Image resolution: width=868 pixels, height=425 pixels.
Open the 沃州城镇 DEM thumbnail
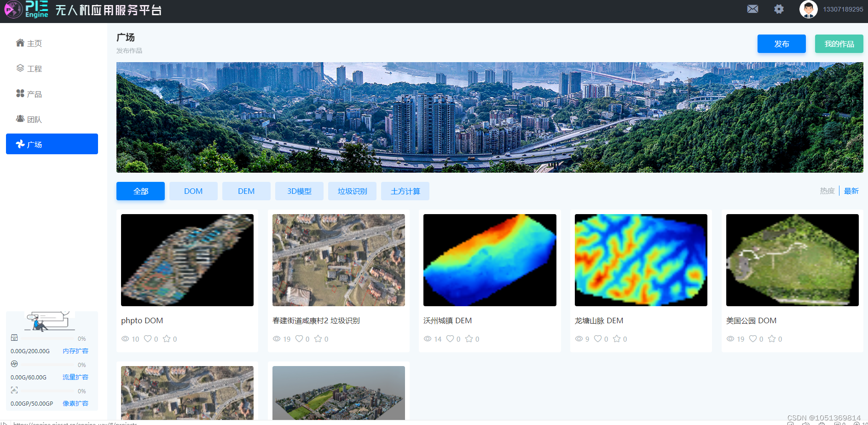pos(490,260)
